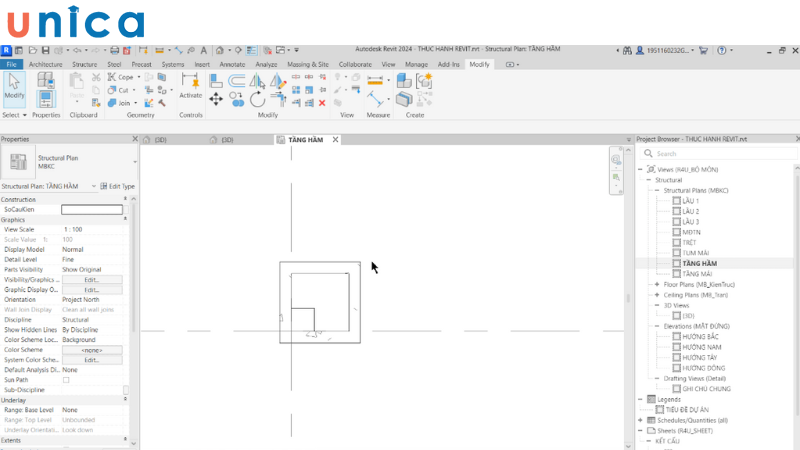The width and height of the screenshot is (800, 450).
Task: Expand the Schedules/Quantities (all) node
Action: click(x=640, y=420)
